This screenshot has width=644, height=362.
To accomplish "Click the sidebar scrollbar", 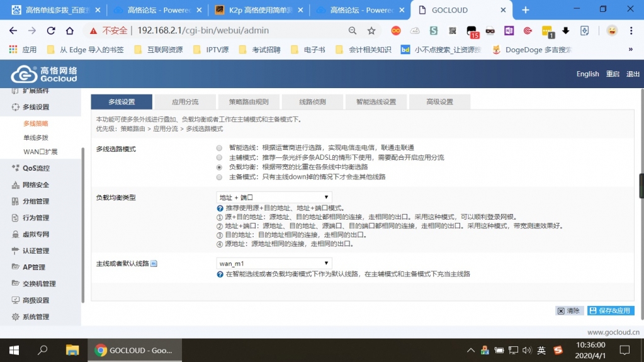I will click(x=83, y=225).
